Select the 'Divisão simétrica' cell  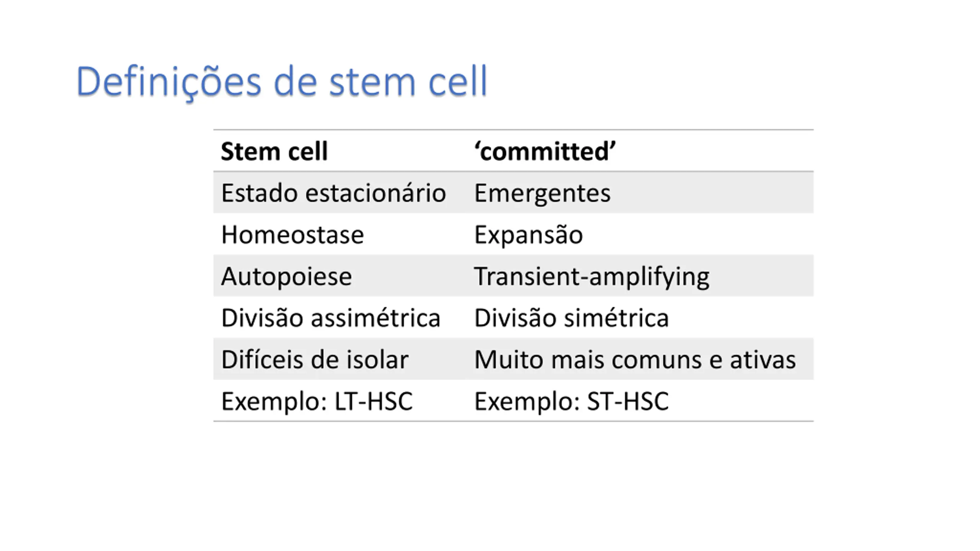[x=640, y=318]
